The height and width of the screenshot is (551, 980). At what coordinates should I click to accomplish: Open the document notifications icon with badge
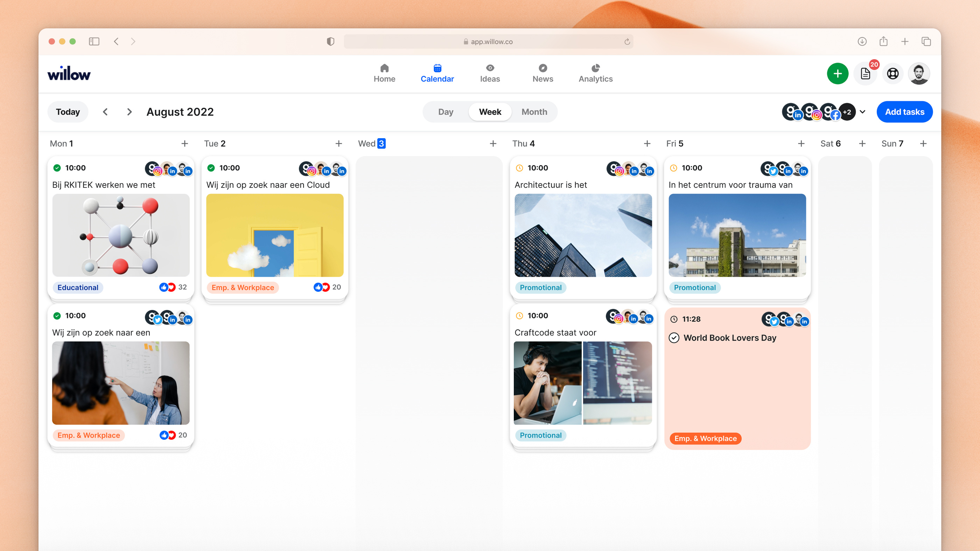click(x=865, y=74)
